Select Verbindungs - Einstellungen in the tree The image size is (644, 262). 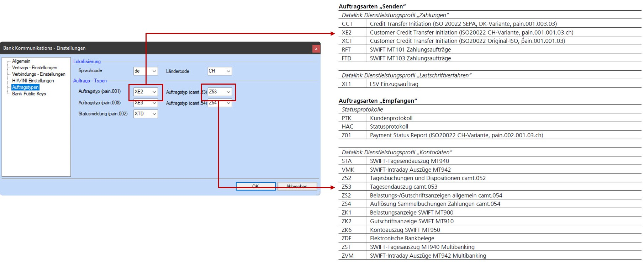point(38,74)
